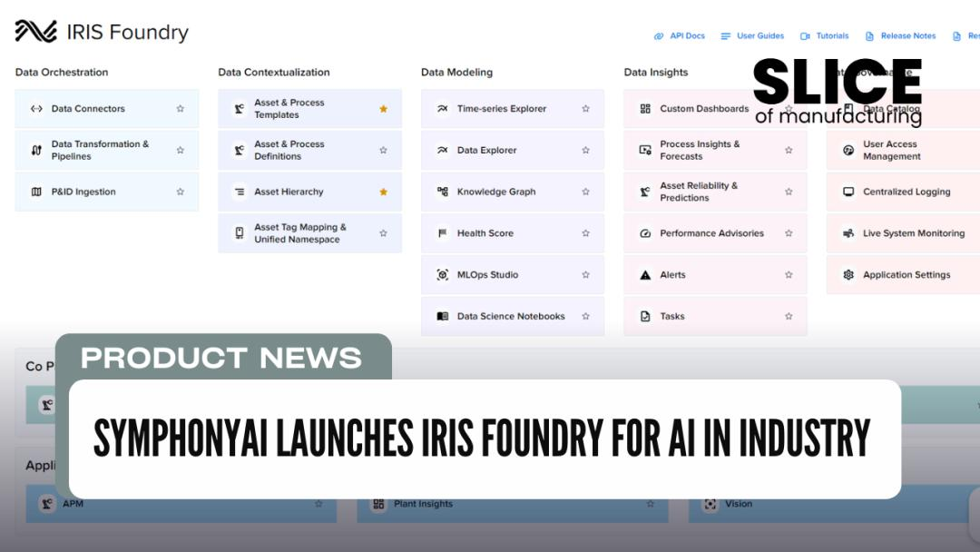Unfavorite Asset & Process Templates star

pyautogui.click(x=383, y=109)
